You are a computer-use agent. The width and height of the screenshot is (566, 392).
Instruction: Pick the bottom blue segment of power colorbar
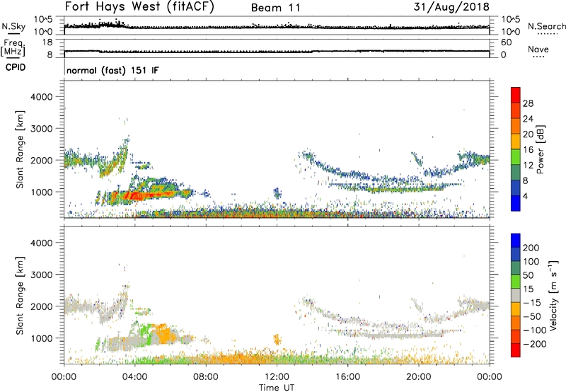pyautogui.click(x=516, y=203)
